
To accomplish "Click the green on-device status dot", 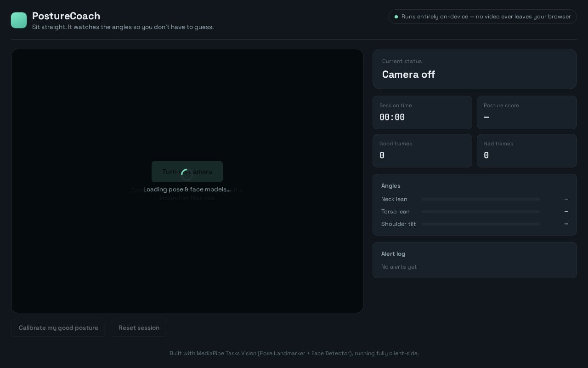I will pos(396,17).
